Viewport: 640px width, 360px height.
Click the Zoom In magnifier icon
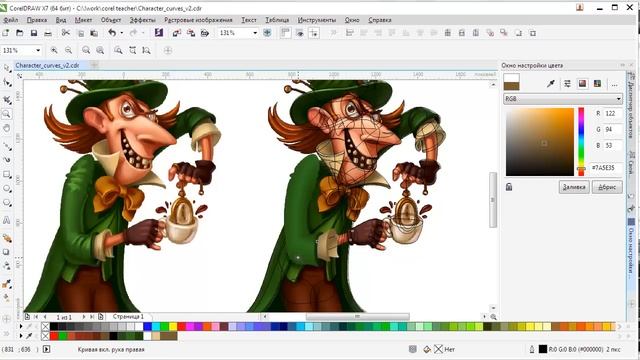click(54, 50)
